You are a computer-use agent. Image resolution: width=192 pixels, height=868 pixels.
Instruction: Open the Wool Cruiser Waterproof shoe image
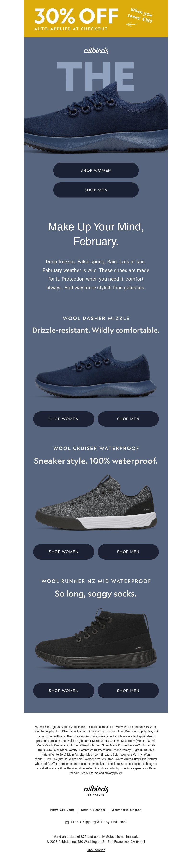point(96,502)
